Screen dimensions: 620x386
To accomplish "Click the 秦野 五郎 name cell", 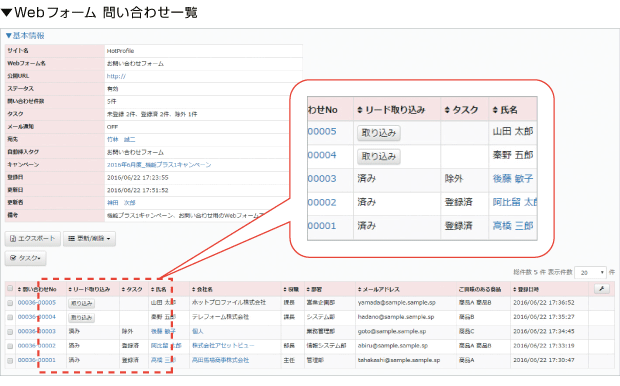I will click(163, 317).
